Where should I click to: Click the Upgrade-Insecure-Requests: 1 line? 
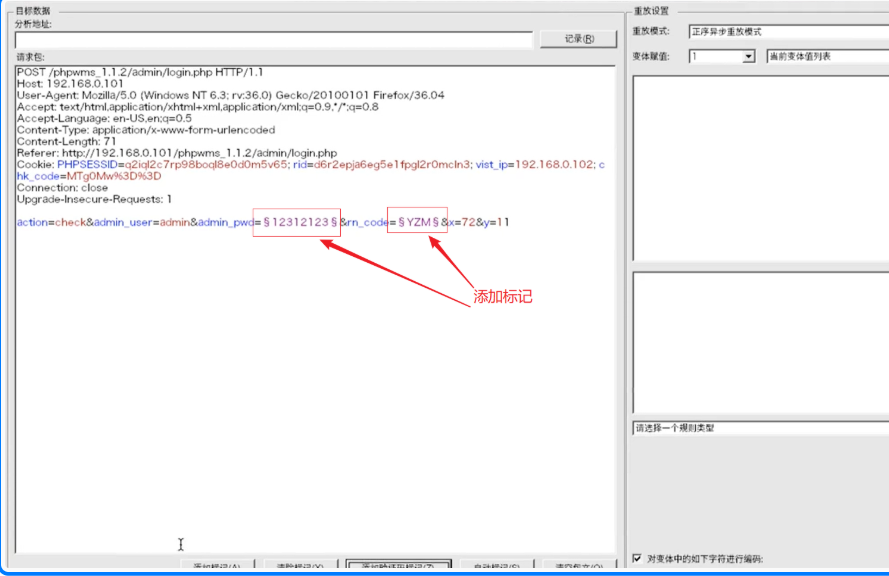coord(94,199)
